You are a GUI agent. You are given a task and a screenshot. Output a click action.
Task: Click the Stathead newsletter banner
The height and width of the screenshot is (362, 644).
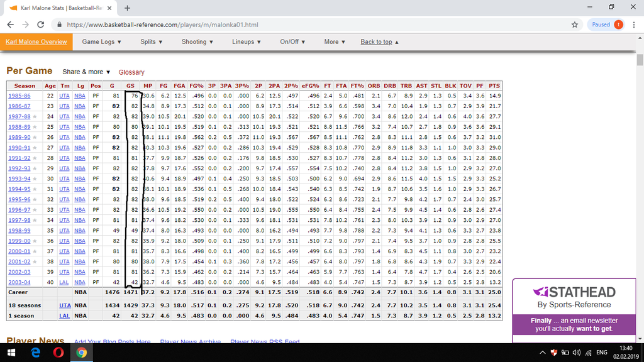coord(574,310)
